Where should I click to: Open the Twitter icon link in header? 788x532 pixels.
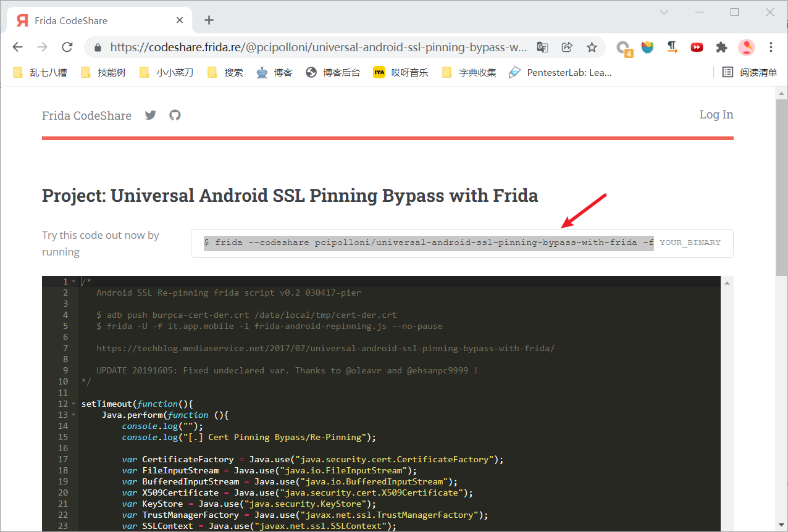coord(151,115)
